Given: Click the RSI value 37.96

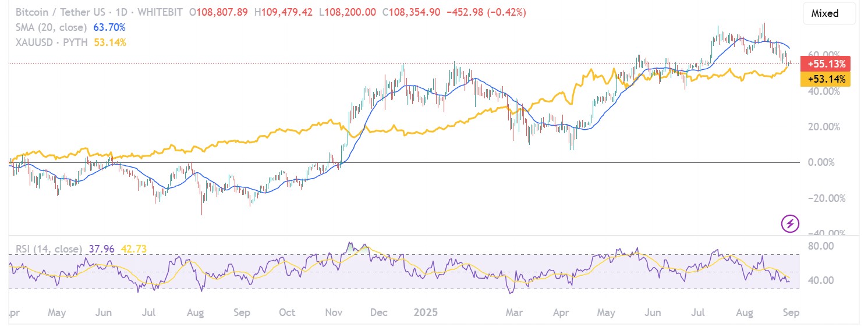Looking at the screenshot, I should tap(101, 249).
